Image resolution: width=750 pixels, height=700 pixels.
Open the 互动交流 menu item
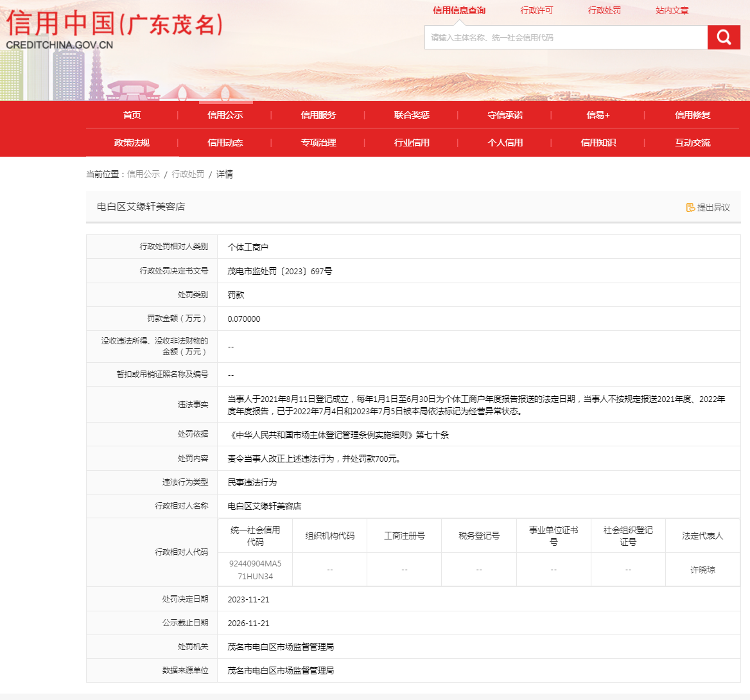[x=692, y=143]
